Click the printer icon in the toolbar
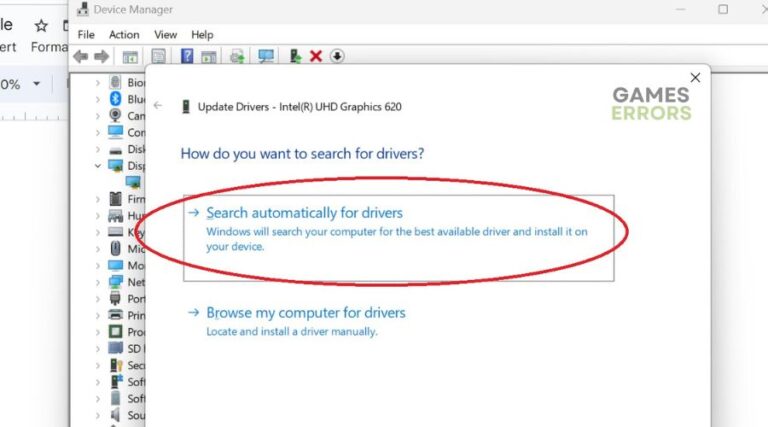Image resolution: width=768 pixels, height=427 pixels. coord(238,56)
